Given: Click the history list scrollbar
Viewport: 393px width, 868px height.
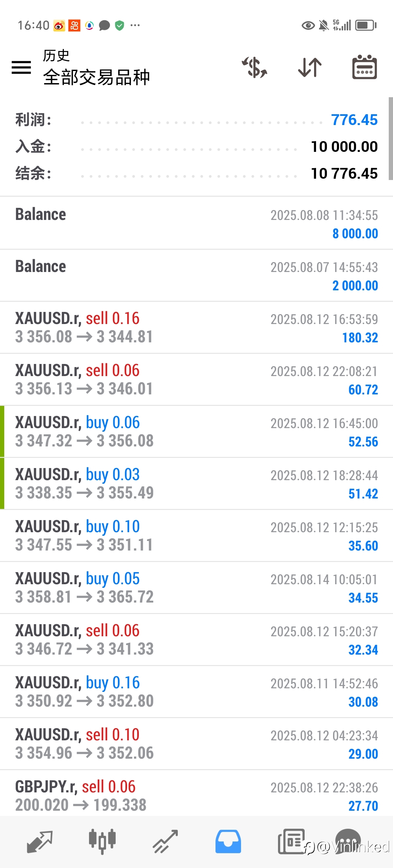Looking at the screenshot, I should (x=391, y=139).
